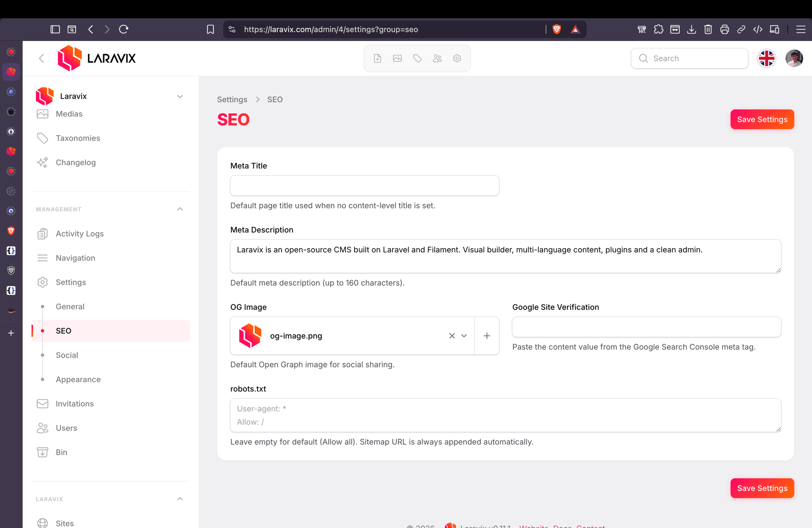Open the browser downloads icon
This screenshot has height=528, width=812.
[x=691, y=29]
